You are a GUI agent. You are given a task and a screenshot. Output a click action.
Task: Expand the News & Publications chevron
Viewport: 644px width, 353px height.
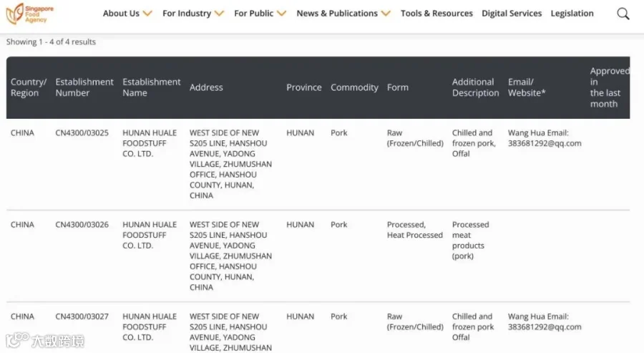point(386,14)
